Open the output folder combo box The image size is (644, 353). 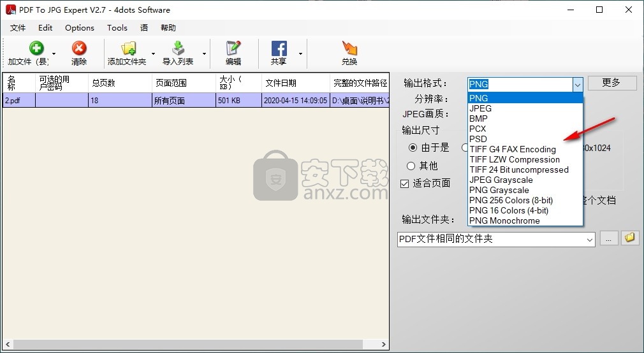coord(496,240)
